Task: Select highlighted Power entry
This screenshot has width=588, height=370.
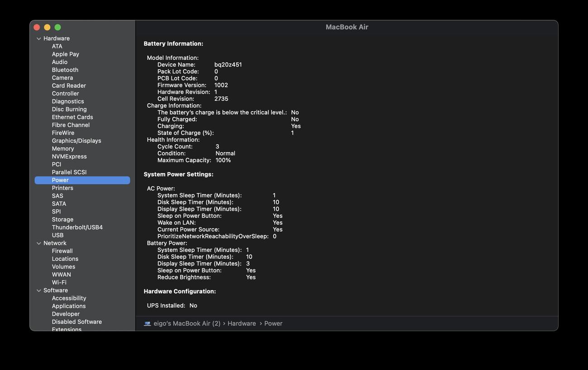Action: coord(82,180)
